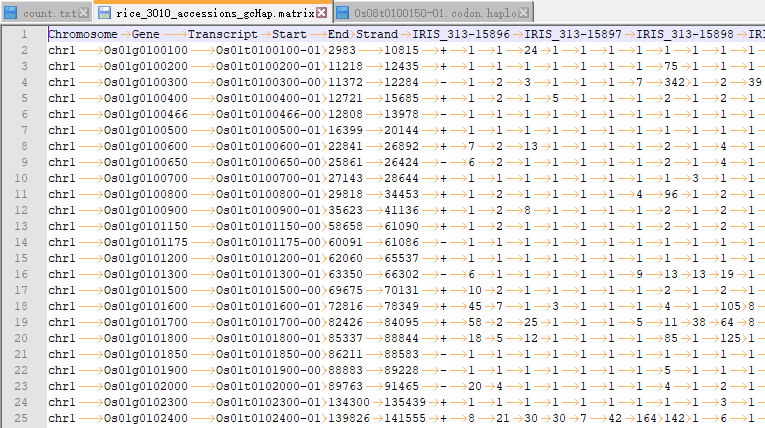Screen dimensions: 765x428
Task: Click the End column header
Action: pyautogui.click(x=338, y=34)
